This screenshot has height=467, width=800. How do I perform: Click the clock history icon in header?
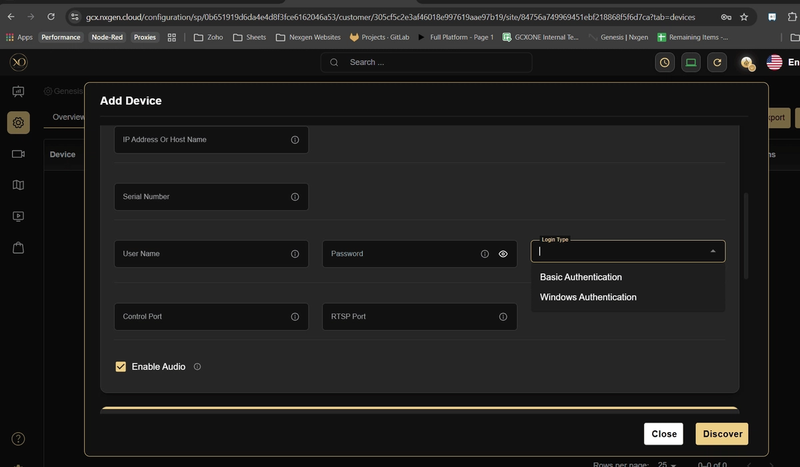click(664, 62)
